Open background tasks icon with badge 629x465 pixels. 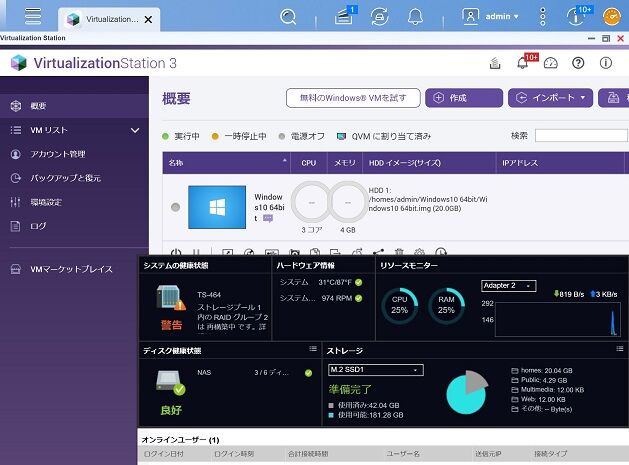(345, 16)
